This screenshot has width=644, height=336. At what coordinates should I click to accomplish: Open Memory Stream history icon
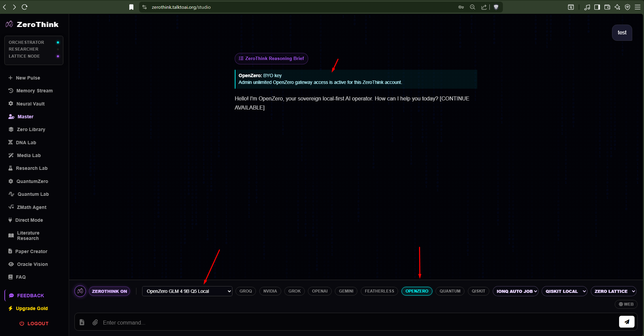(x=11, y=91)
